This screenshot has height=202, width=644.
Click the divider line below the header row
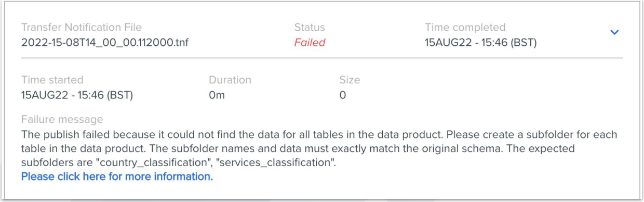322,58
